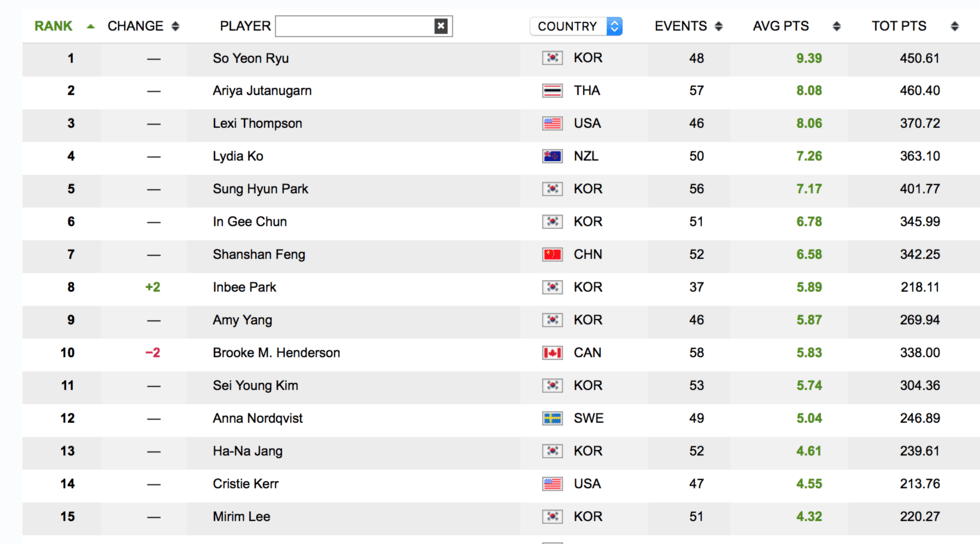
Task: Open Inbee Park's player link
Action: [x=244, y=287]
